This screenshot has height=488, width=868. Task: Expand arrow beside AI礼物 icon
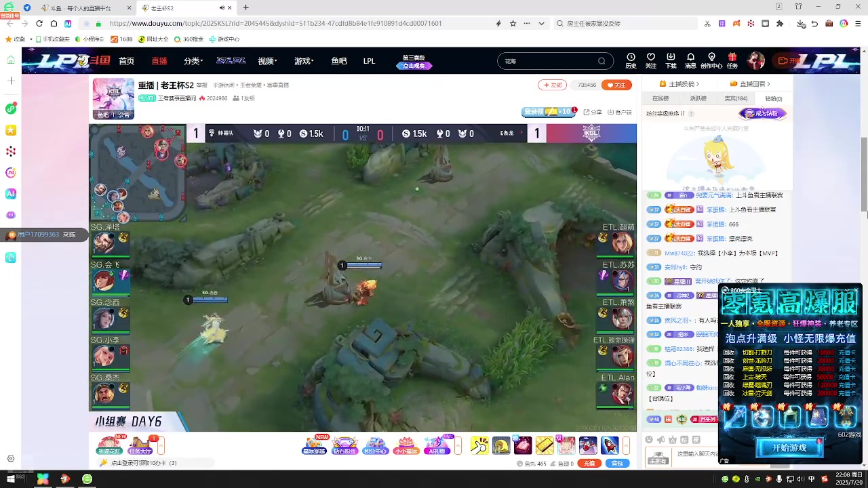(x=458, y=445)
